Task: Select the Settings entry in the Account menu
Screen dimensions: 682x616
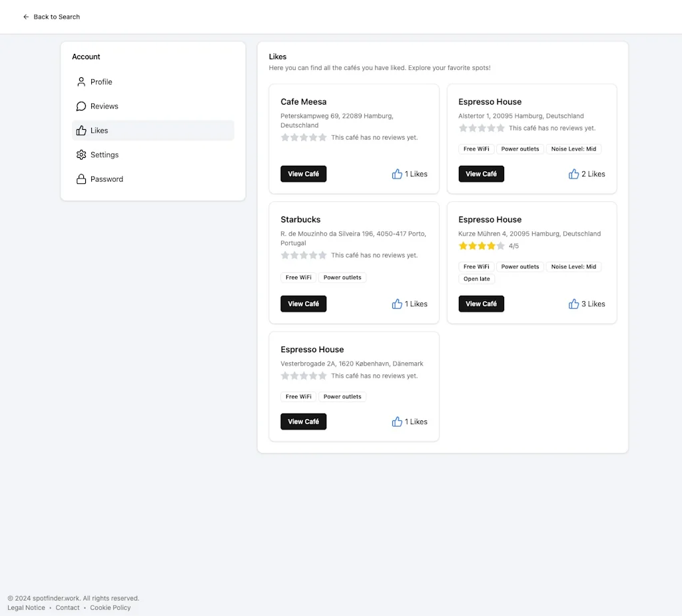Action: tap(105, 154)
